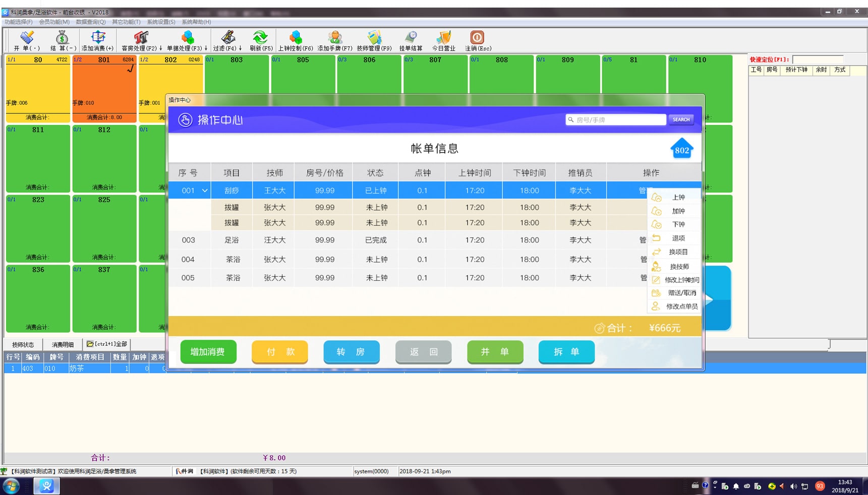
Task: Click the SEARCH button in 操作中心
Action: pos(681,119)
